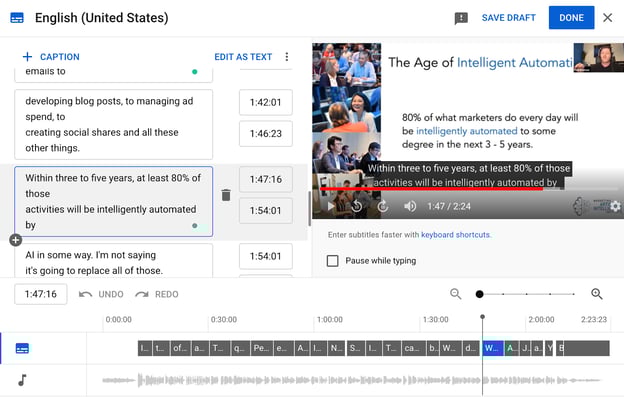Save the subtitles draft
The image size is (624, 407).
coord(508,18)
